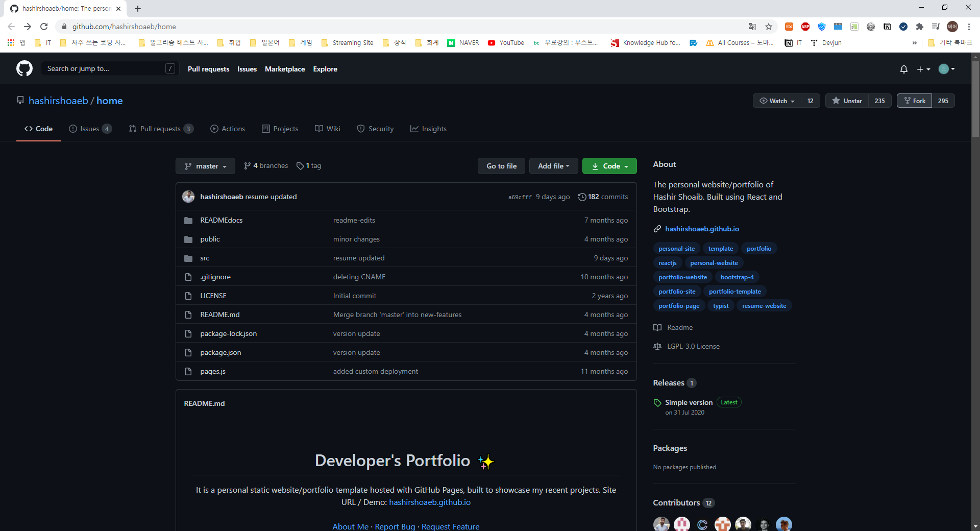Open the Chrome three-dot menu

click(x=969, y=27)
